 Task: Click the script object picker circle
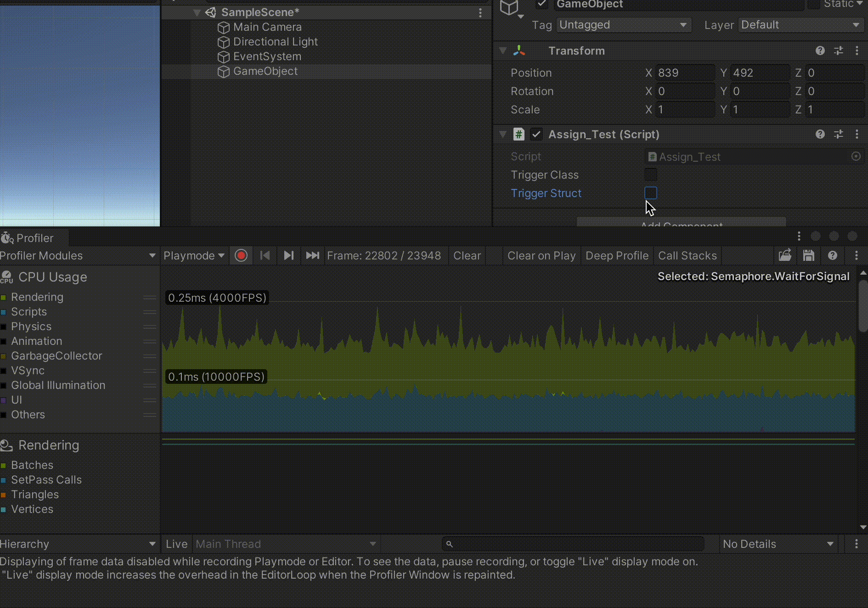click(x=856, y=156)
